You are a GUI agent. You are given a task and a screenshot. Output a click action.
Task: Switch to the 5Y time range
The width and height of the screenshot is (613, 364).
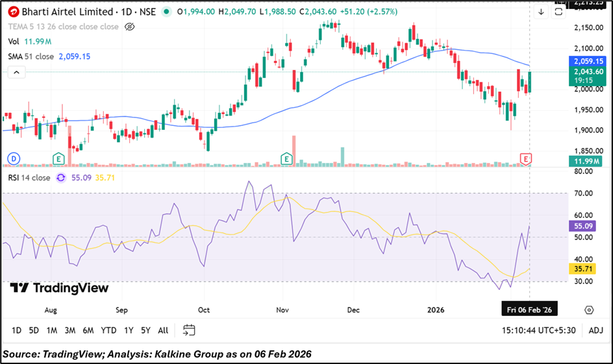[x=145, y=330]
